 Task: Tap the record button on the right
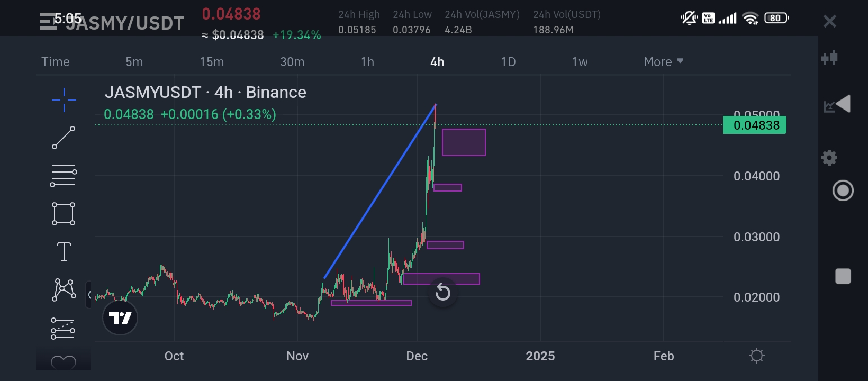(843, 190)
